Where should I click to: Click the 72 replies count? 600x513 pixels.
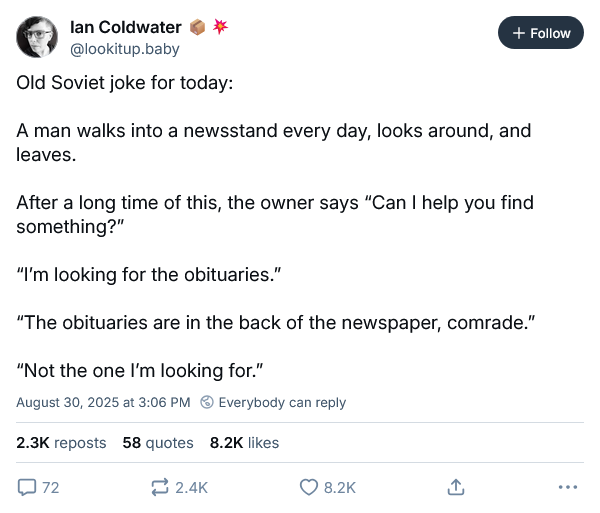[x=51, y=488]
